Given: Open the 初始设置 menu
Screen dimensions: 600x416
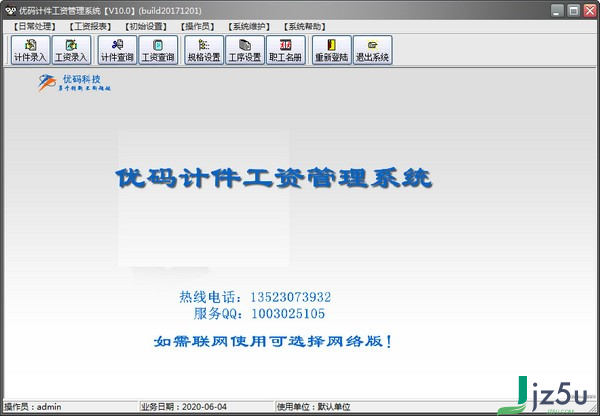Looking at the screenshot, I should pos(146,26).
